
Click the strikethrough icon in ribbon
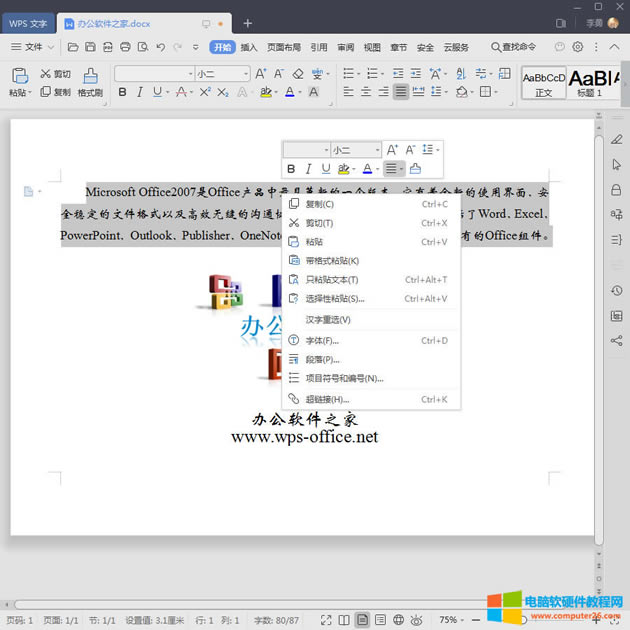182,92
